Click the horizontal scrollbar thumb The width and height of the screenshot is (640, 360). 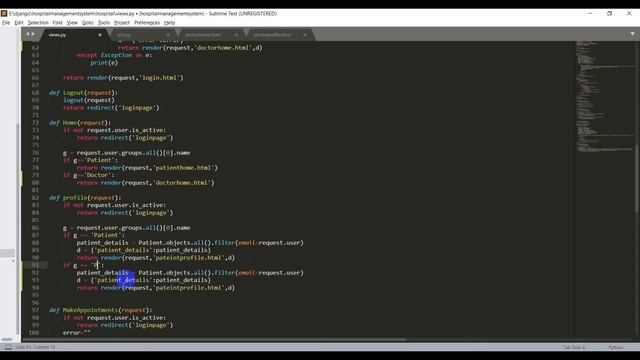(214, 340)
